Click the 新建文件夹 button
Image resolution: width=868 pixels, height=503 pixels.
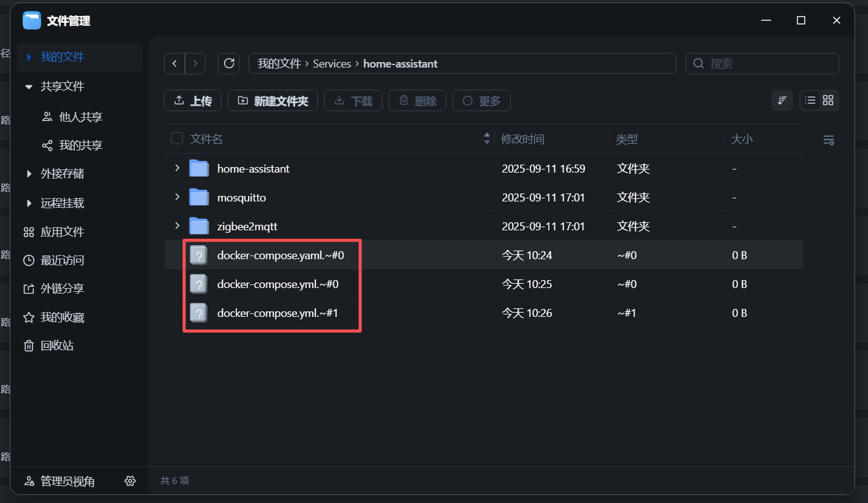[x=273, y=101]
